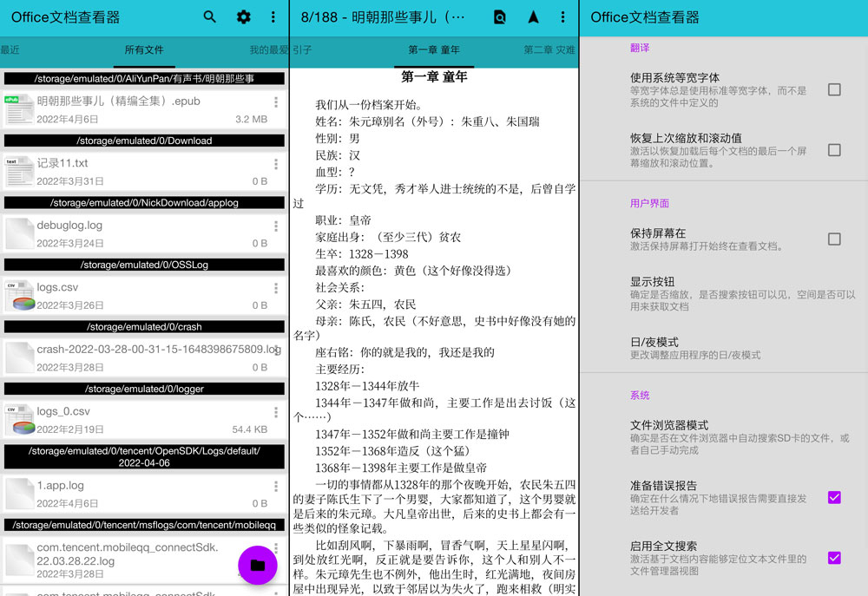Tap the file icon of the crash-2022-03-28 log
Viewport: 868px width, 596px height.
(19, 357)
